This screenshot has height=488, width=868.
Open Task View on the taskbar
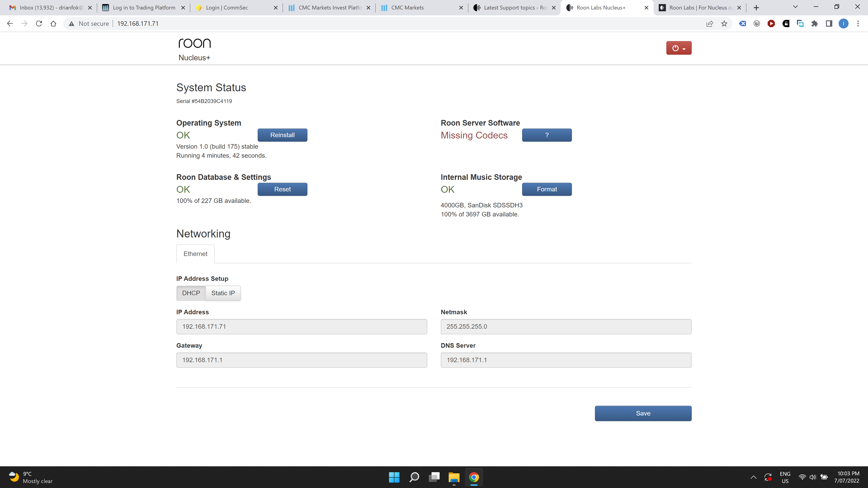(x=434, y=477)
